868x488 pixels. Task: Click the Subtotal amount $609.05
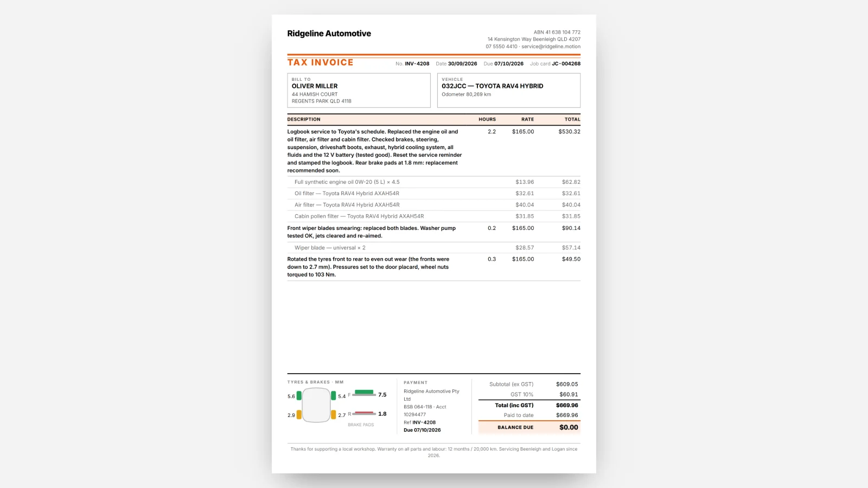(x=567, y=384)
